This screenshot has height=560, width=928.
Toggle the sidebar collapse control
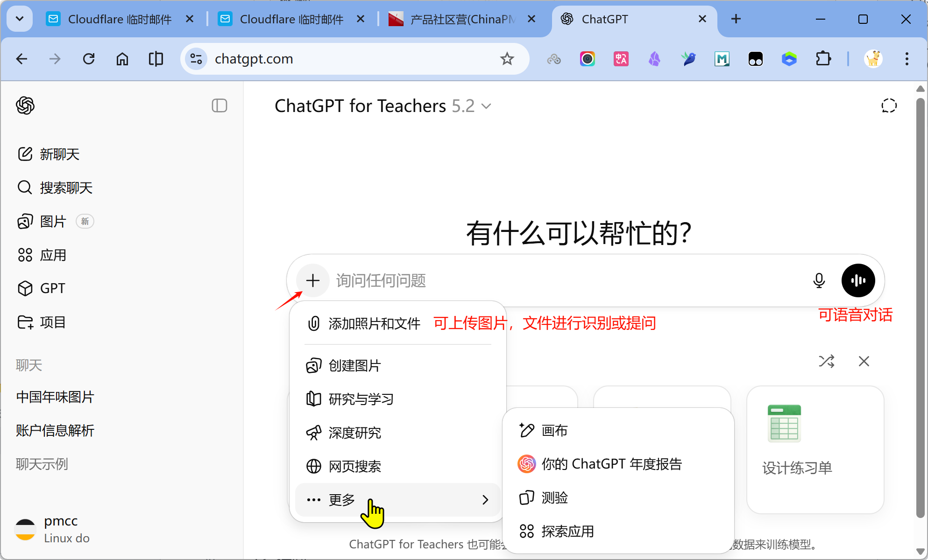click(219, 105)
